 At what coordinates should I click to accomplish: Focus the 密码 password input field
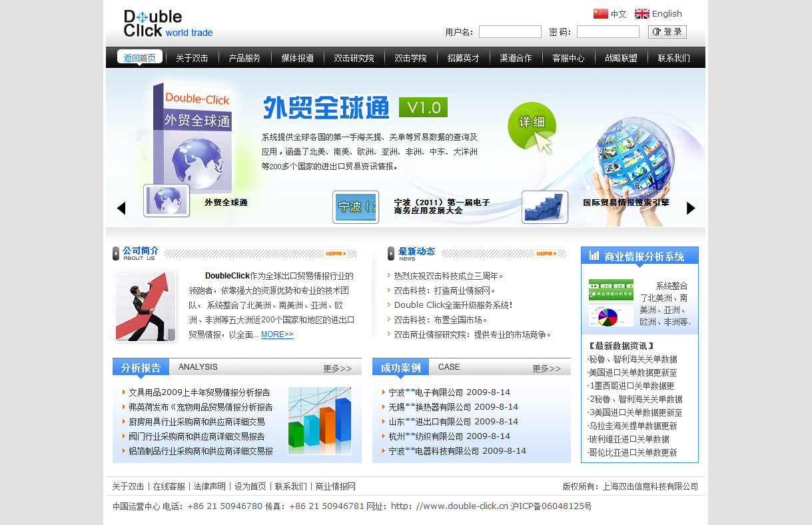[608, 32]
